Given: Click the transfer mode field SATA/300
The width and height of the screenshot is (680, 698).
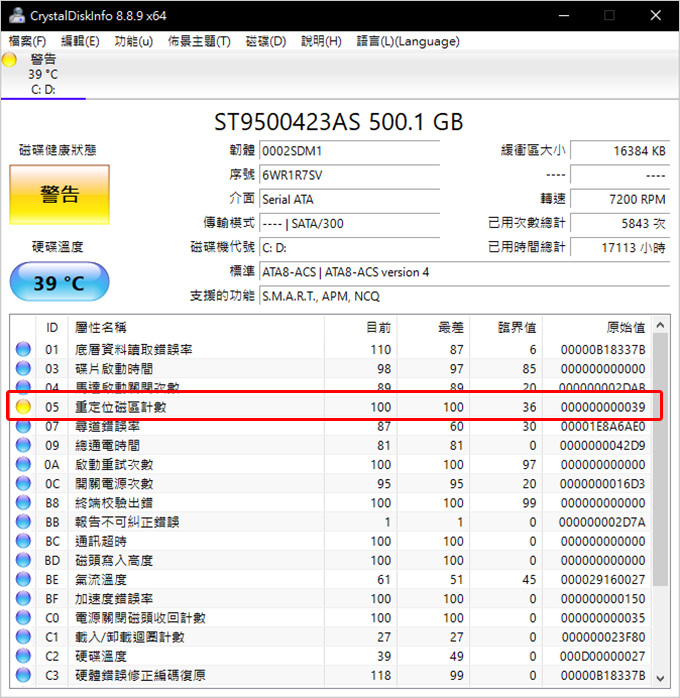Looking at the screenshot, I should click(x=349, y=223).
